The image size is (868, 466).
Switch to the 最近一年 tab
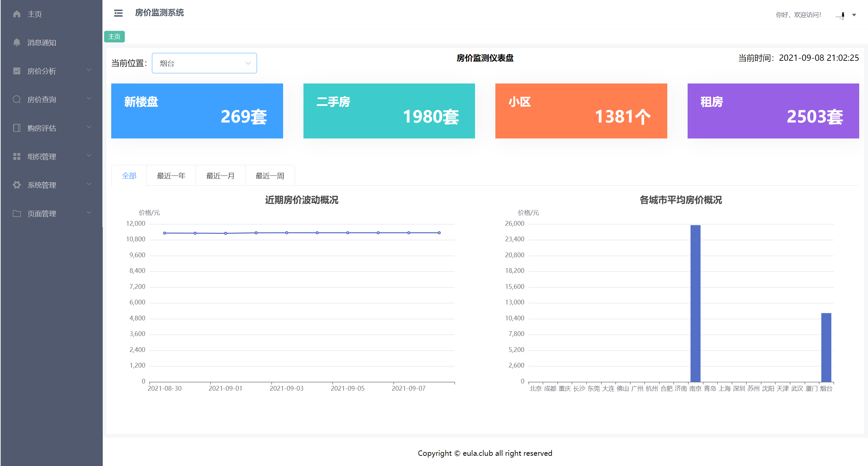pyautogui.click(x=171, y=176)
